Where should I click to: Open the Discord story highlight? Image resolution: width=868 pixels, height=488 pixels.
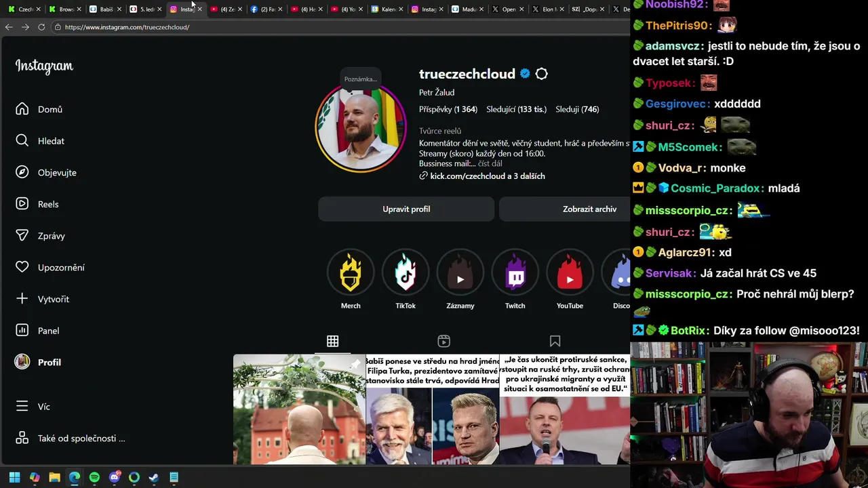coord(616,272)
